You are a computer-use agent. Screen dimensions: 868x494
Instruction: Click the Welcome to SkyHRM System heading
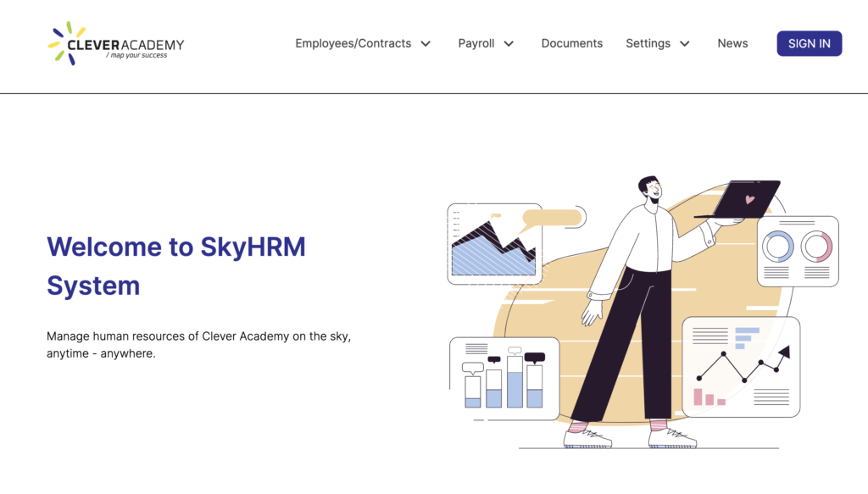176,266
